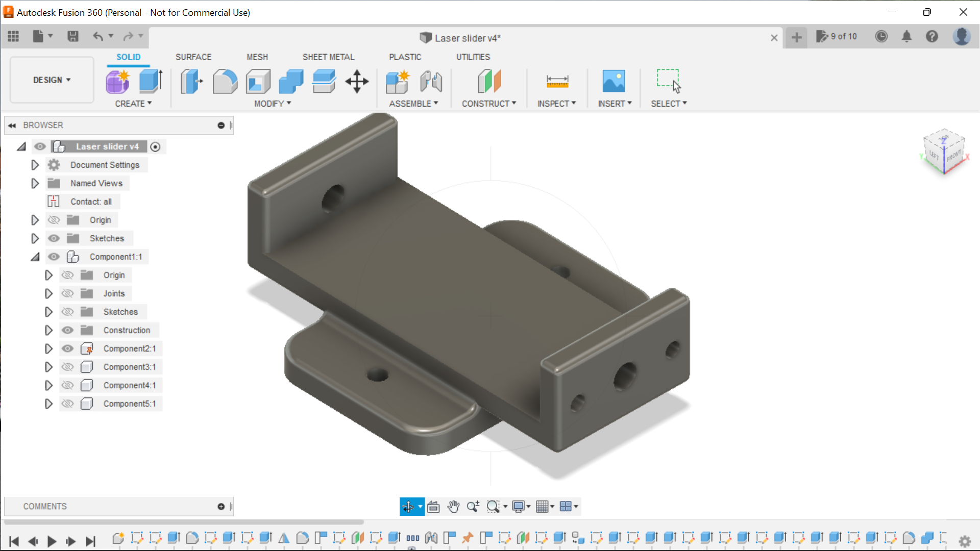The height and width of the screenshot is (551, 980).
Task: Select the window Select tool icon
Action: 669,82
